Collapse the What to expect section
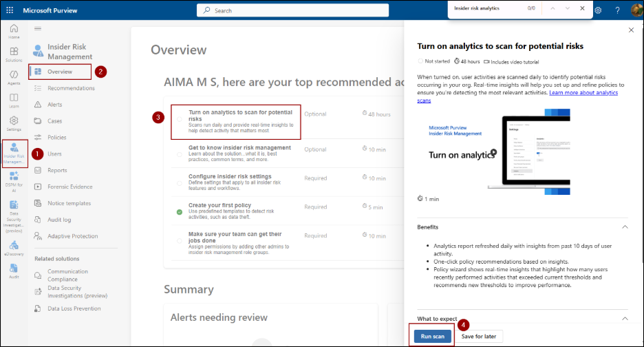The image size is (644, 347). click(624, 318)
